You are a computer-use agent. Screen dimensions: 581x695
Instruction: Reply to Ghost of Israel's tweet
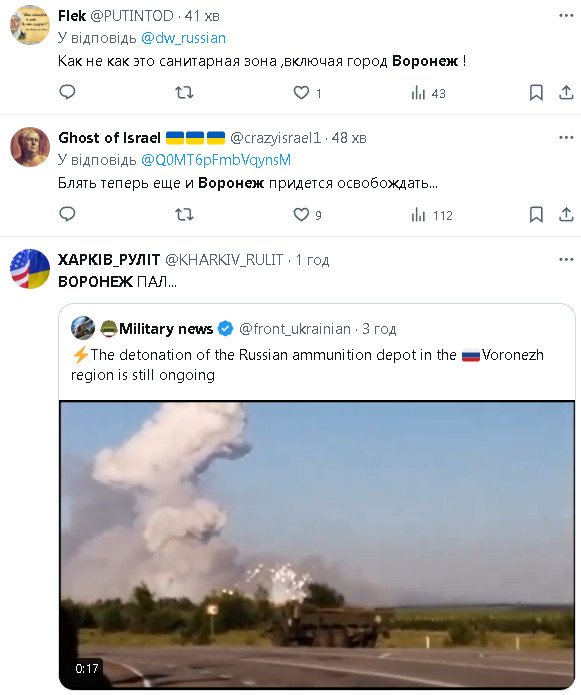tap(67, 214)
